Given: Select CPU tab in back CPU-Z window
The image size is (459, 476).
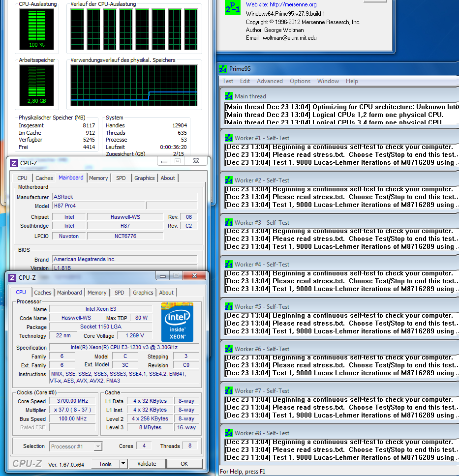Looking at the screenshot, I should point(22,178).
